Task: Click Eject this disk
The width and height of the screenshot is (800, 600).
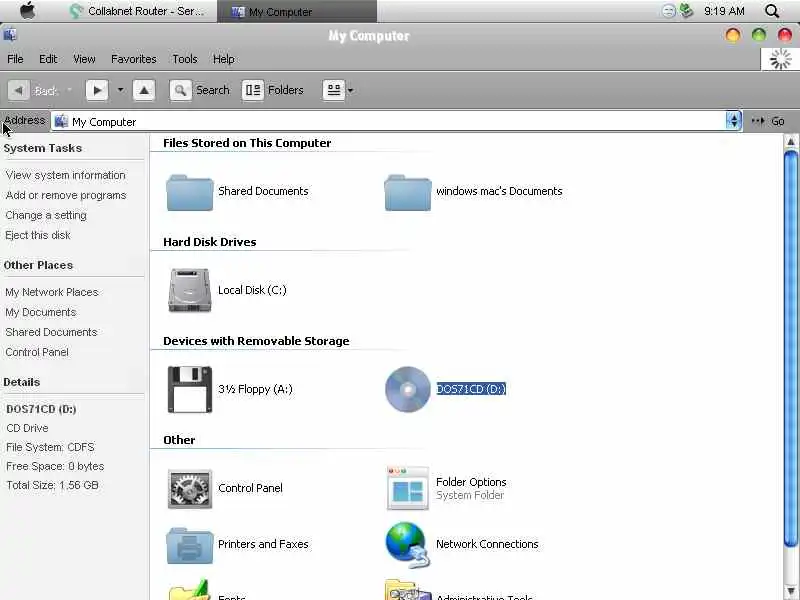Action: pos(38,235)
